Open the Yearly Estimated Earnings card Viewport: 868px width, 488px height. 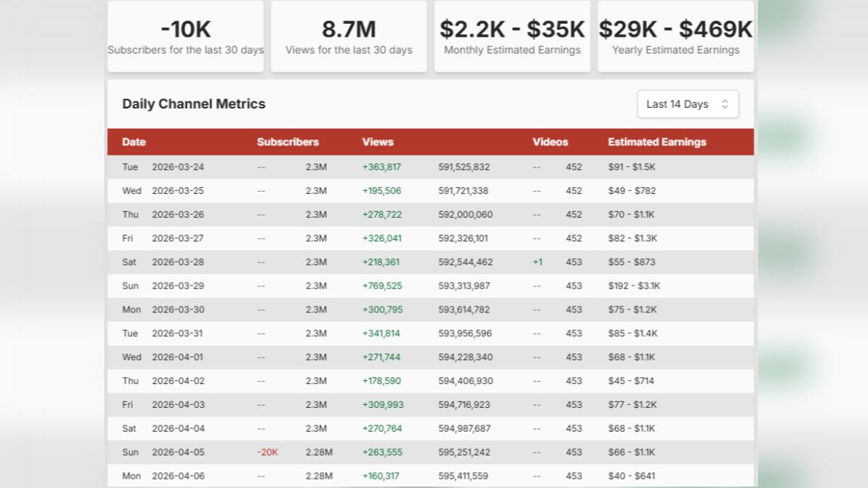pos(676,37)
